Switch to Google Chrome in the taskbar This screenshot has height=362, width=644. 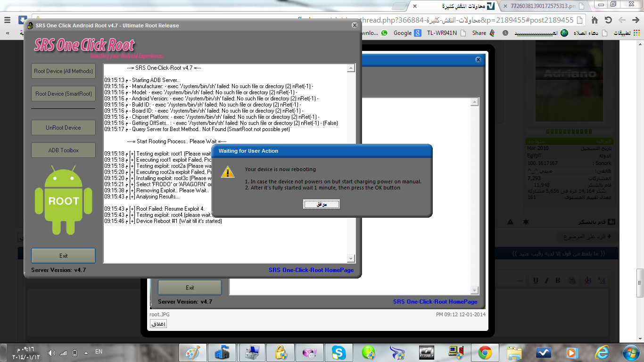tap(485, 352)
